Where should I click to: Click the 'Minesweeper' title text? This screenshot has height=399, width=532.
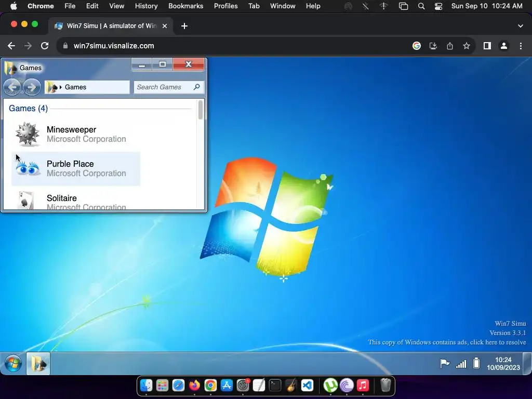(71, 129)
